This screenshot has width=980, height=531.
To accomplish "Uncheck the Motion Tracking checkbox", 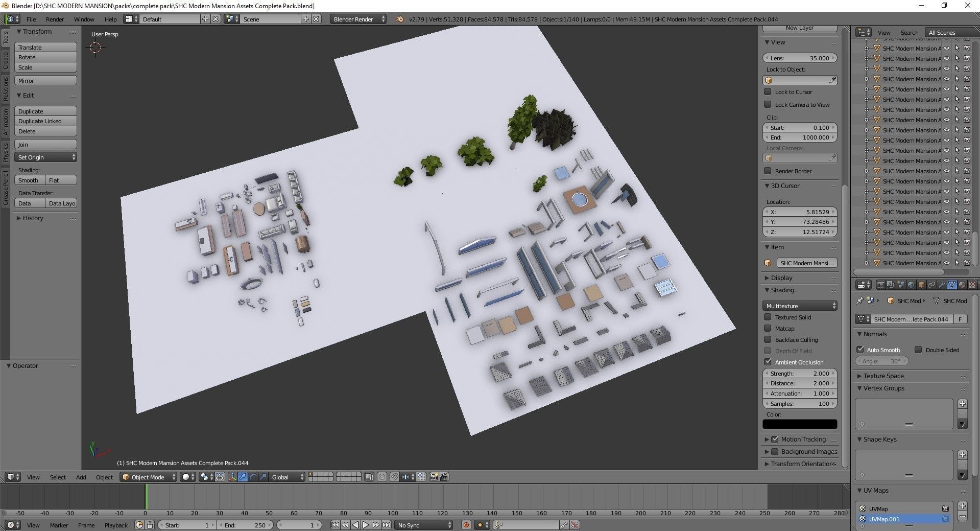I will (775, 439).
